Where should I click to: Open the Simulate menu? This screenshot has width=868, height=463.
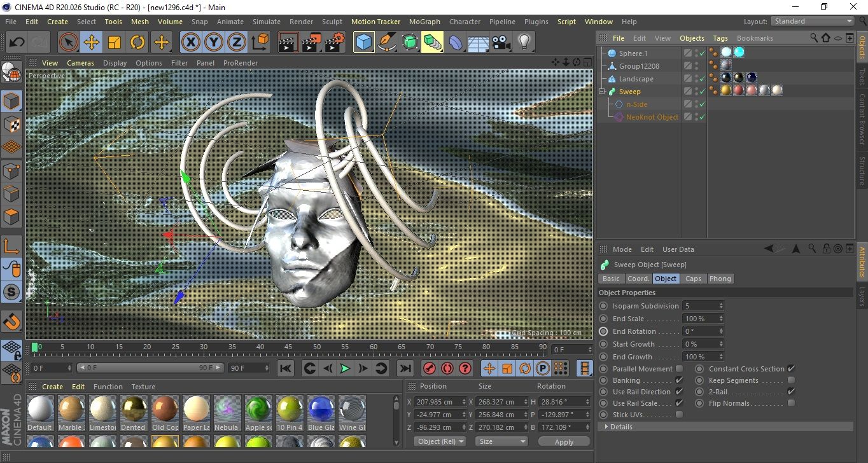click(266, 22)
